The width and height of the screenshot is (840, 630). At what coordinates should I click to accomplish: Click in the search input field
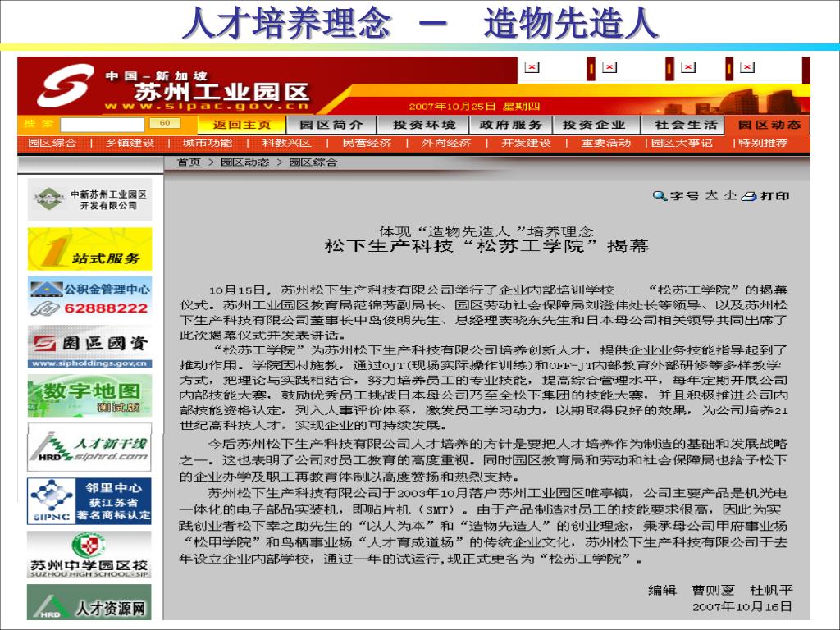coord(102,125)
